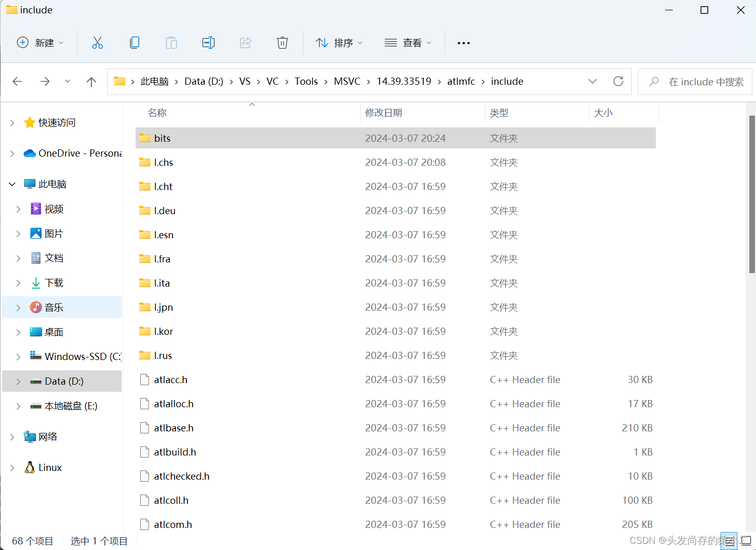This screenshot has width=756, height=550.
Task: Click the back navigation arrow
Action: [17, 81]
